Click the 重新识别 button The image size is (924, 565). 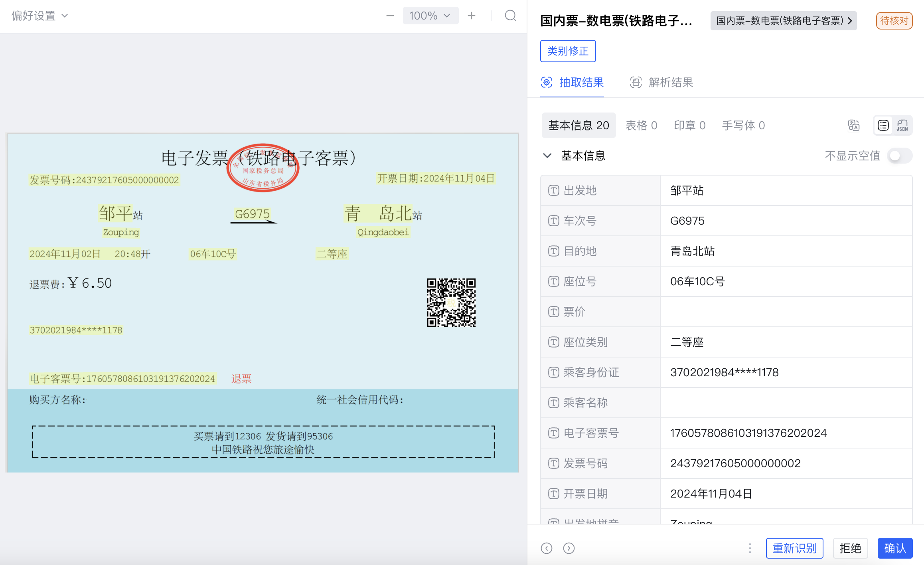coord(794,548)
